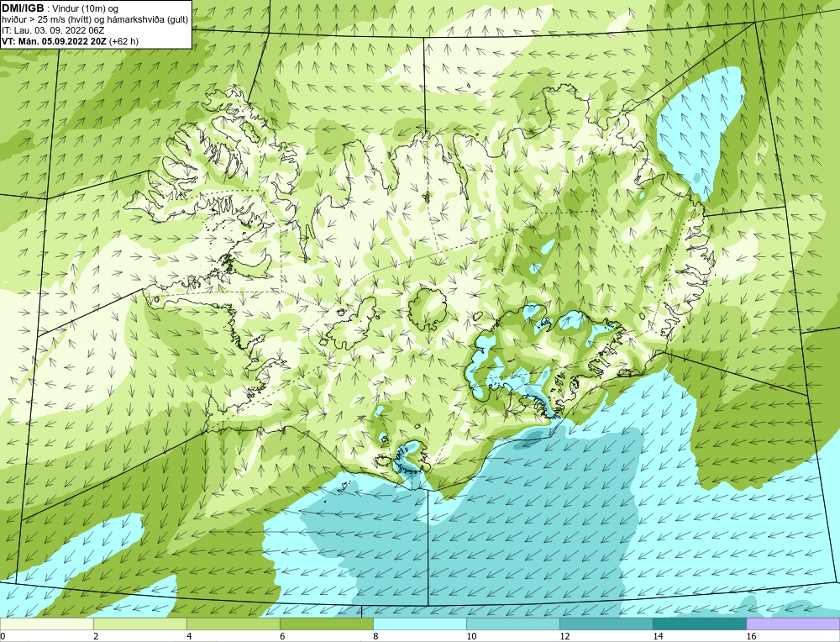The height and width of the screenshot is (642, 840).
Task: Click the purple legend swatch above 16
Action: pyautogui.click(x=793, y=624)
